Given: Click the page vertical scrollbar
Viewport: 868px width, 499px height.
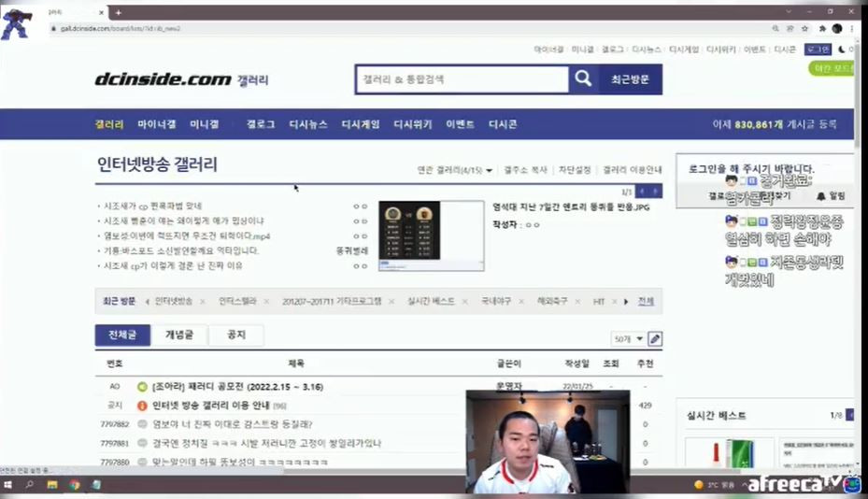Looking at the screenshot, I should [859, 94].
